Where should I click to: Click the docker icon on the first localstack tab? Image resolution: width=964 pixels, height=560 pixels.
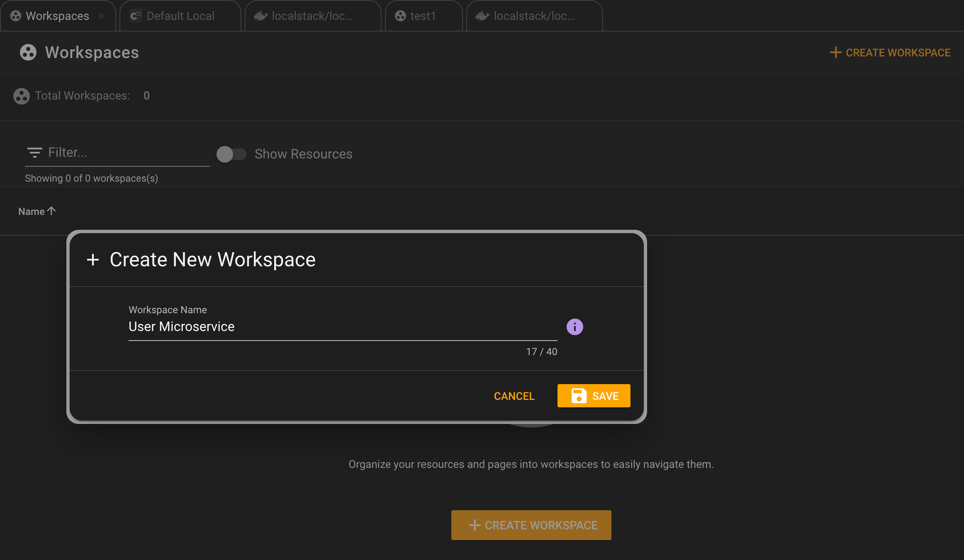[261, 16]
